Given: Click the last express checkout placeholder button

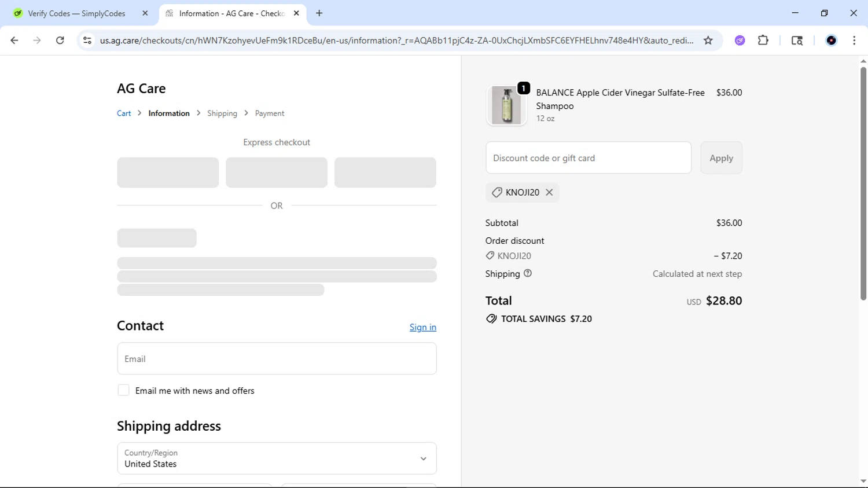Looking at the screenshot, I should (385, 173).
